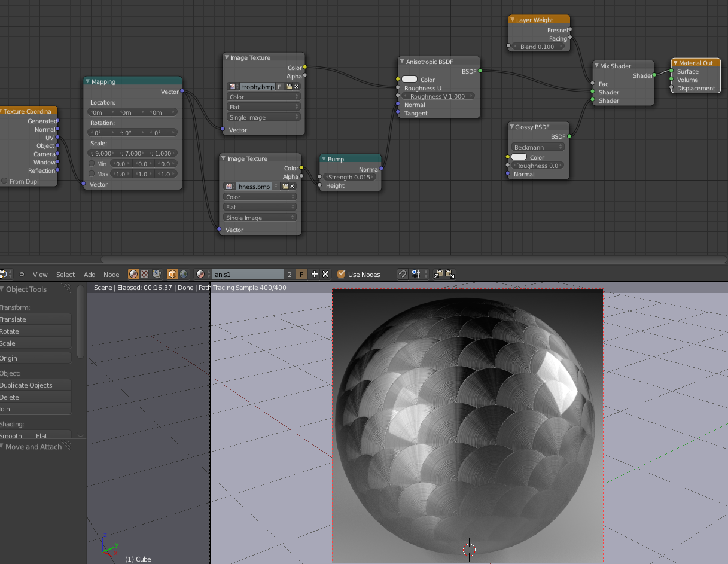Click the Glossy BSDF color swatch
The image size is (728, 564).
(519, 157)
